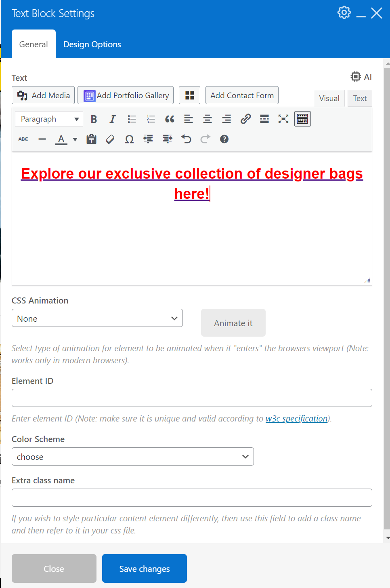The image size is (390, 588).
Task: Switch to the Text editing mode
Action: click(359, 98)
